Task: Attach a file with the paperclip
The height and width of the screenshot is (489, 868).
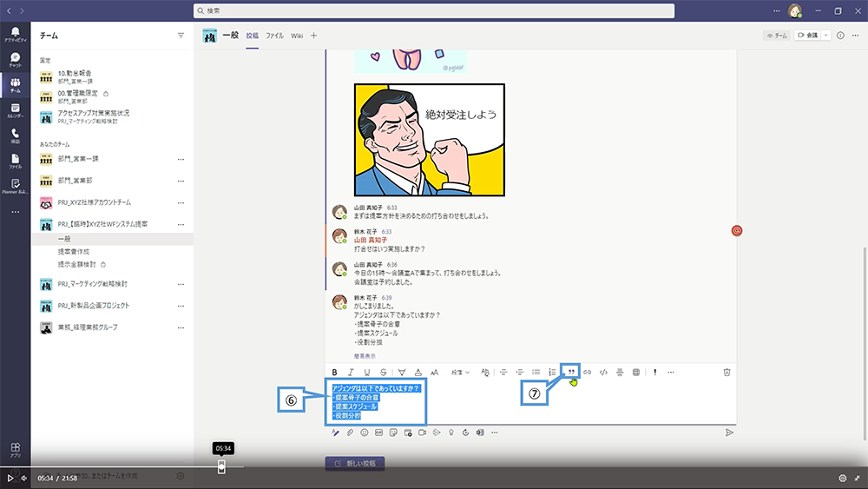Action: click(x=350, y=433)
